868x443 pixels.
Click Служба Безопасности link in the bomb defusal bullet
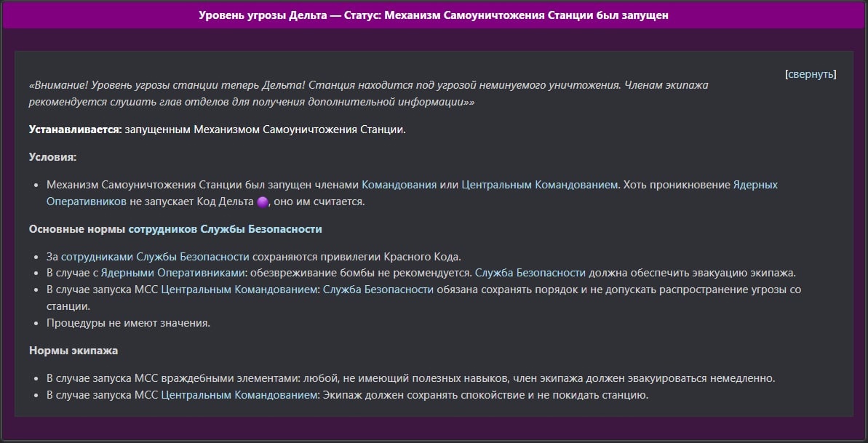(530, 274)
